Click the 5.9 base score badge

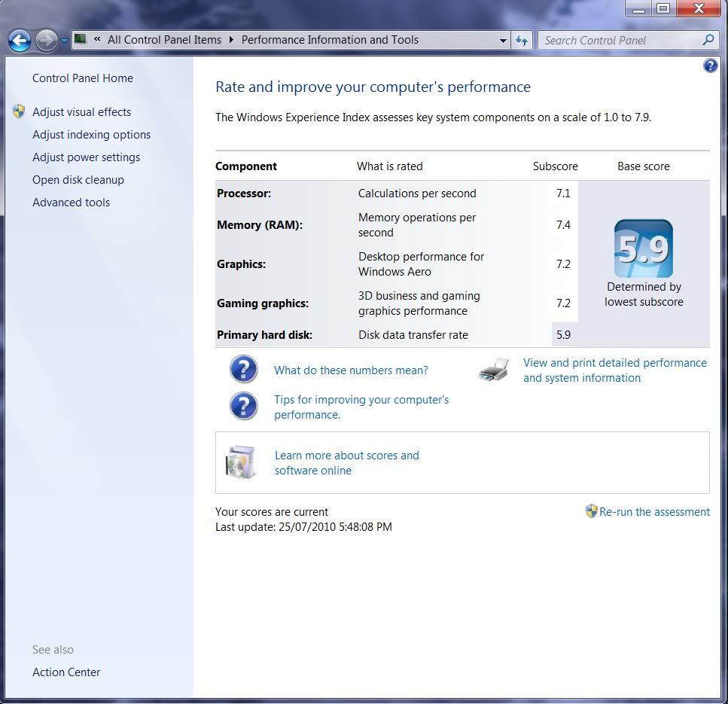click(644, 249)
